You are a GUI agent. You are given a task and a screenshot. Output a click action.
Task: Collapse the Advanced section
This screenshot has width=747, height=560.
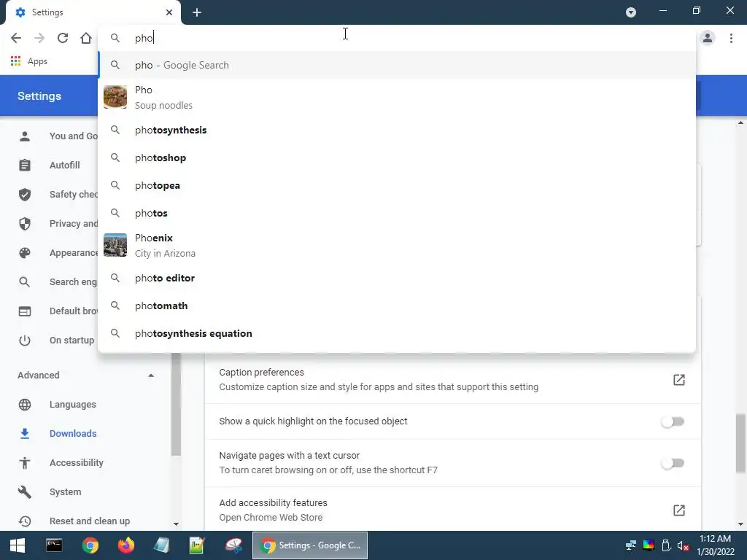coord(151,376)
